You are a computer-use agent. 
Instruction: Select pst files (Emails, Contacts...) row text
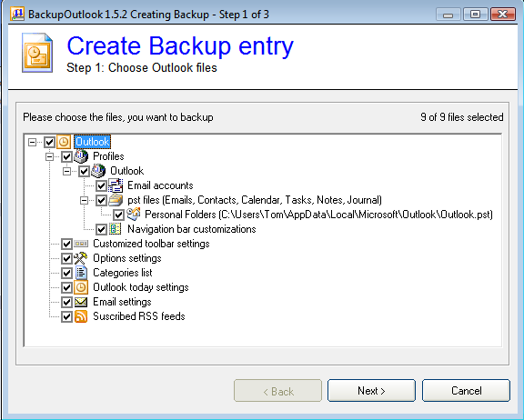255,200
